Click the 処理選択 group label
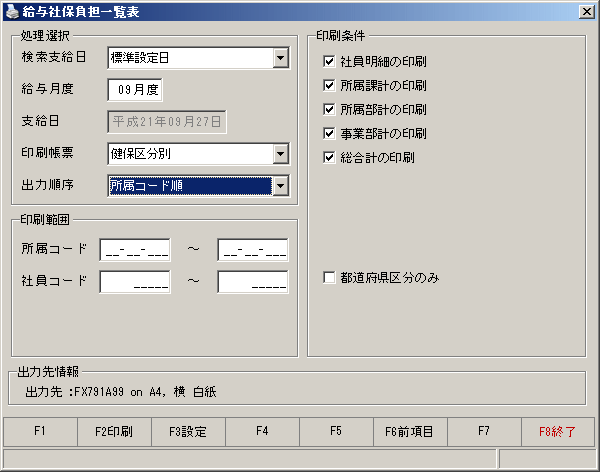 point(45,36)
